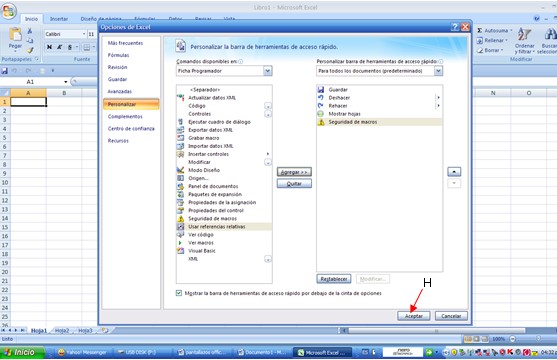Expand the Código group arrow
Viewport: 557px width, 360px height.
pos(268,106)
